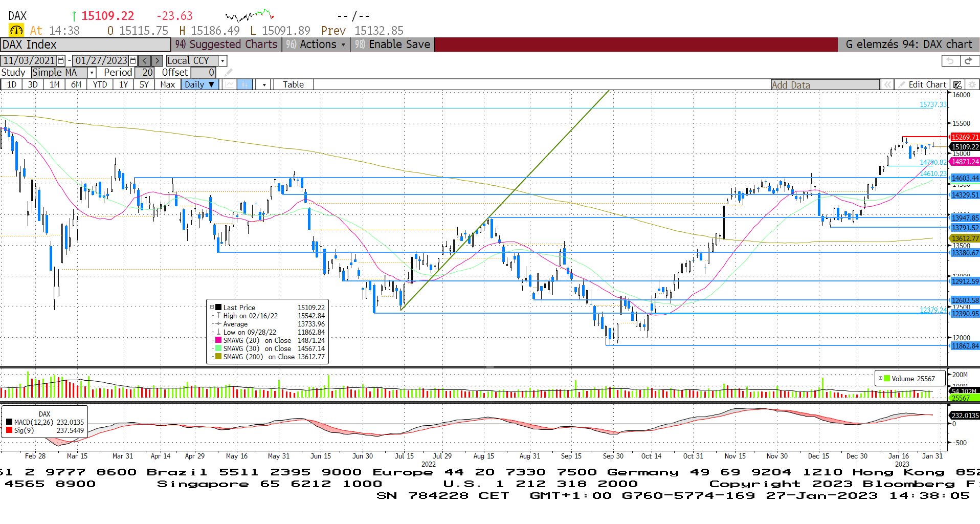980x524 pixels.
Task: Click the Volume green color swatch
Action: [x=887, y=379]
